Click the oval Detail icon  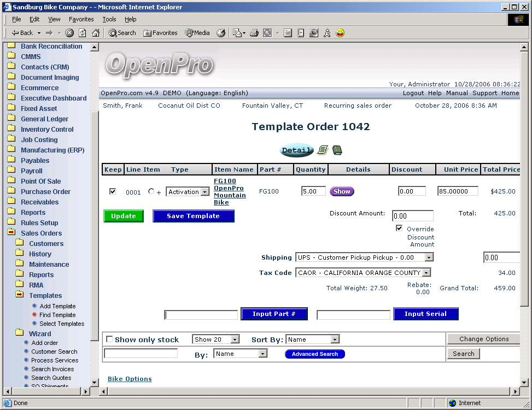[x=296, y=150]
